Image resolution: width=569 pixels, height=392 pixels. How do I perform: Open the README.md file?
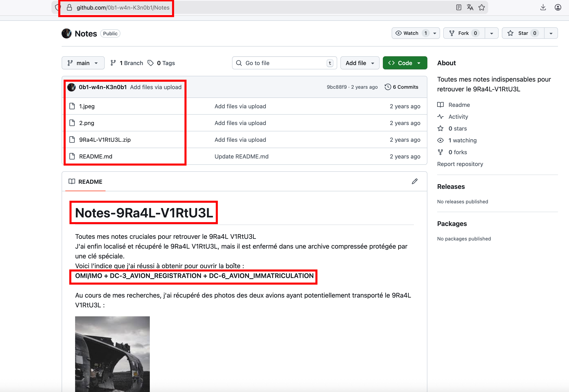click(x=95, y=156)
